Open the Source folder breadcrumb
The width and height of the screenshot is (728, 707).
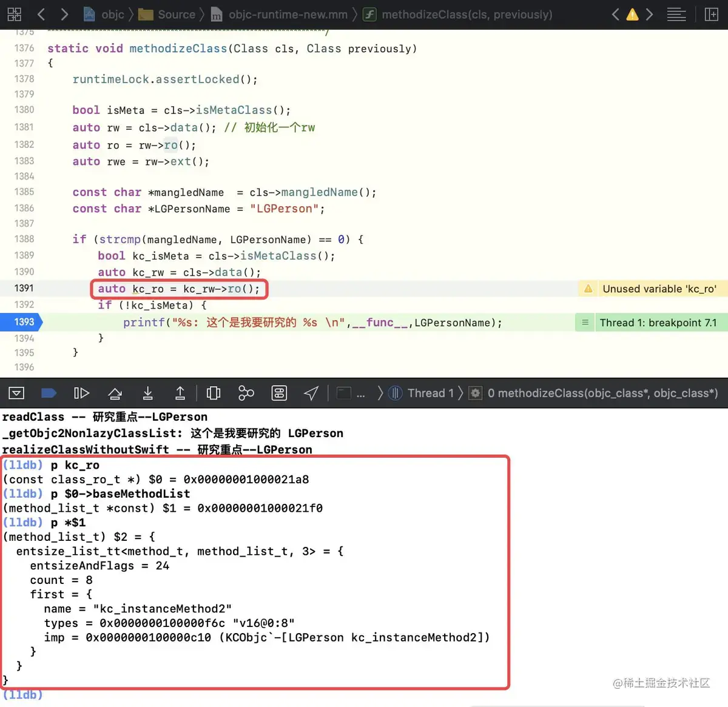tap(167, 14)
